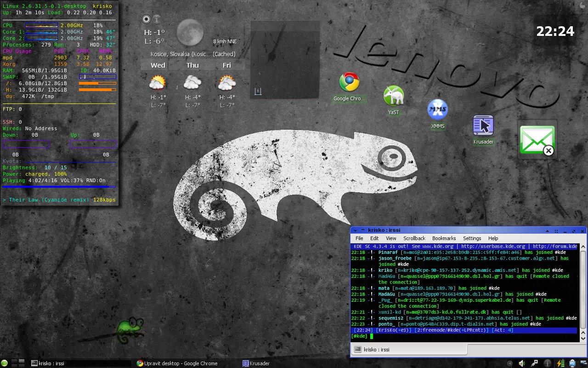Click the SWAP usage bar in conky
The height and width of the screenshot is (368, 588).
pyautogui.click(x=97, y=77)
